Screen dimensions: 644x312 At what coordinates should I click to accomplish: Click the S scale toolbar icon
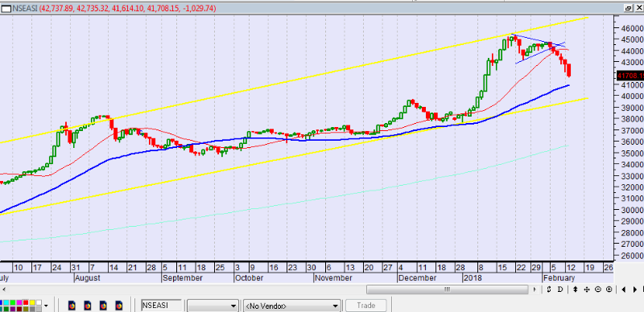coord(549,289)
